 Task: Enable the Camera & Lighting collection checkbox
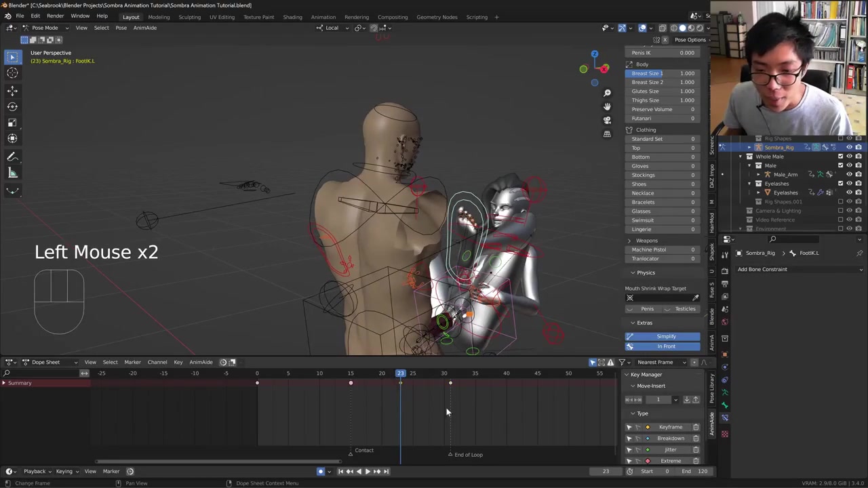(841, 211)
